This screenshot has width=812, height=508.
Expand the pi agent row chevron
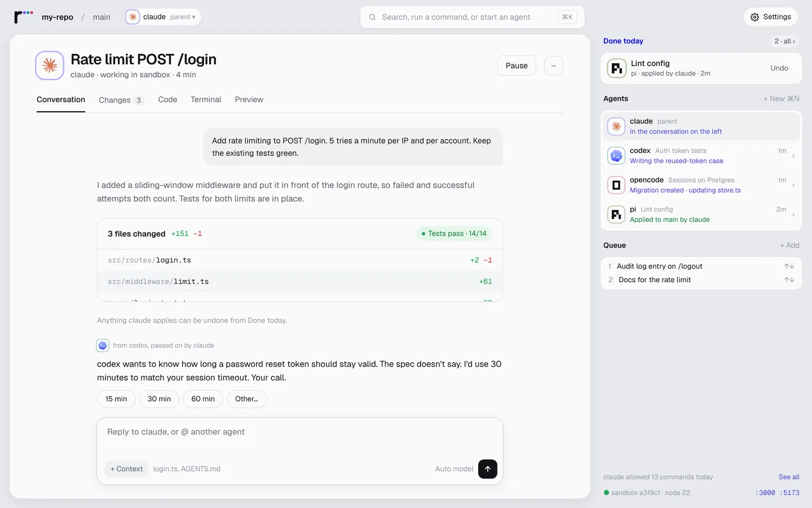[793, 215]
